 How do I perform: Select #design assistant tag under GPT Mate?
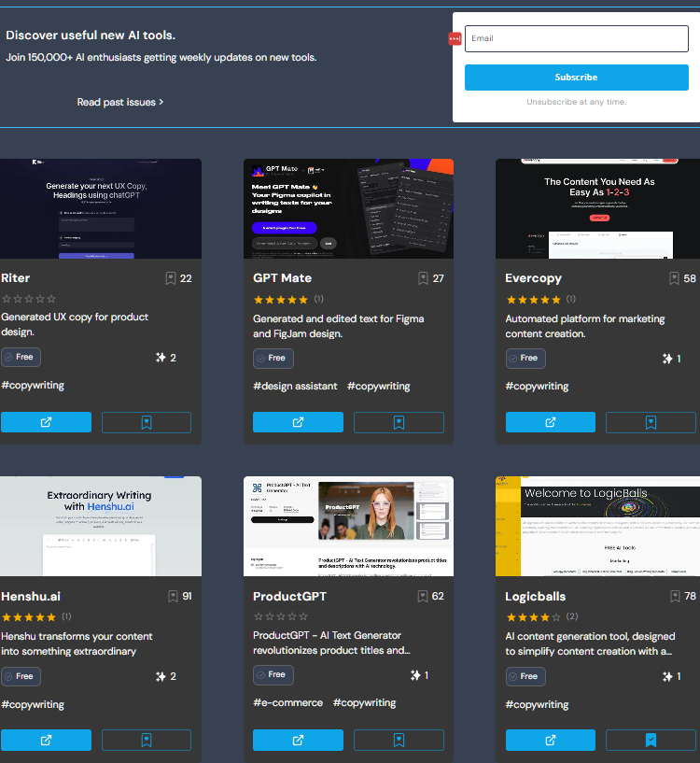tap(295, 387)
